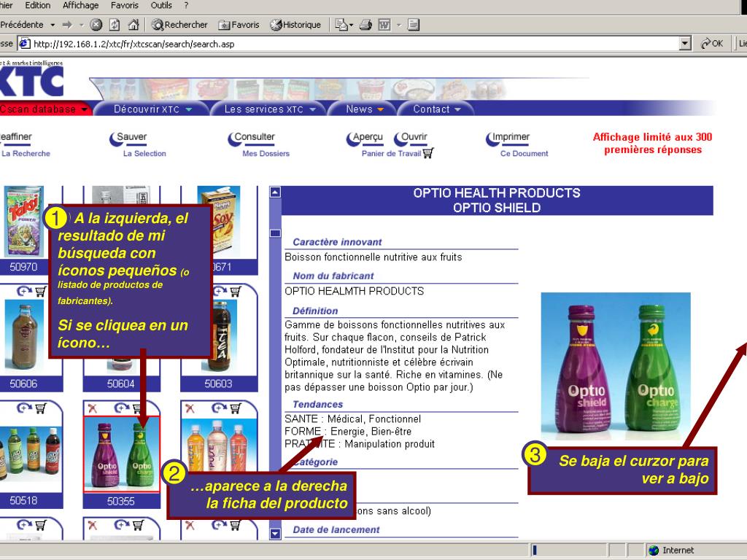
Task: Select product thumbnail 50970
Action: [x=23, y=222]
